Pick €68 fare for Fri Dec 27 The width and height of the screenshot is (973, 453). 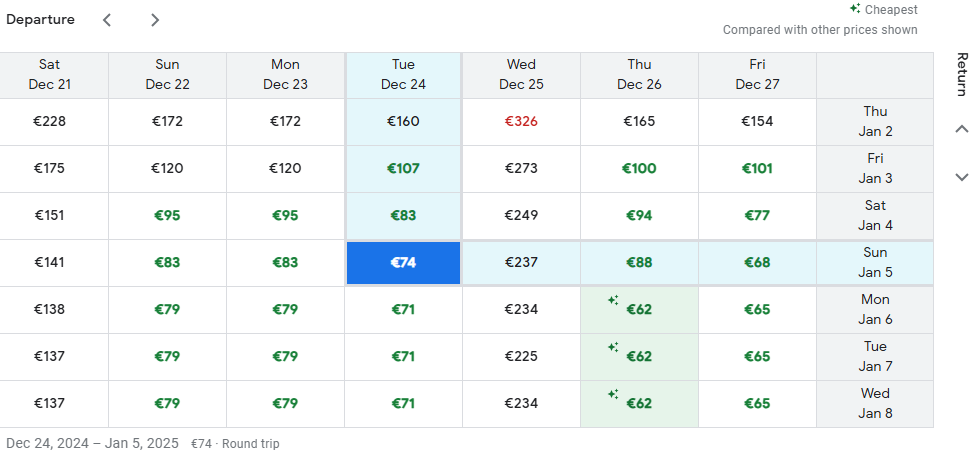pyautogui.click(x=757, y=263)
